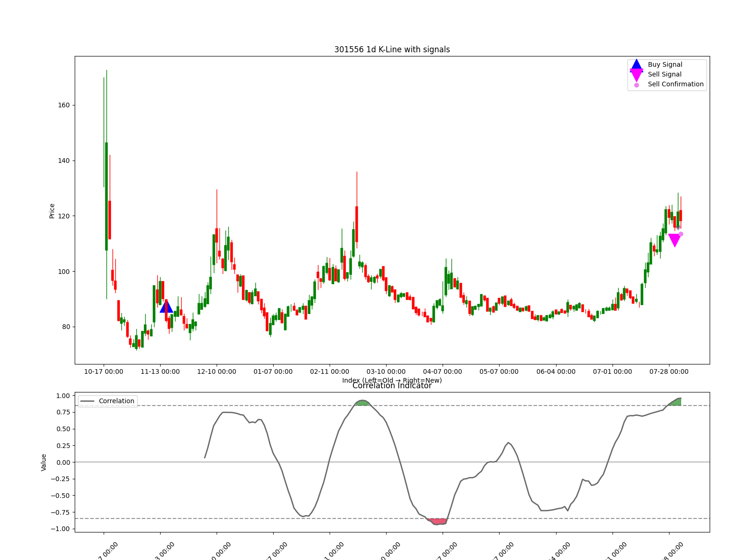Click the "07-28 00:00" date tick label
Screen dimensions: 747x560
669,371
